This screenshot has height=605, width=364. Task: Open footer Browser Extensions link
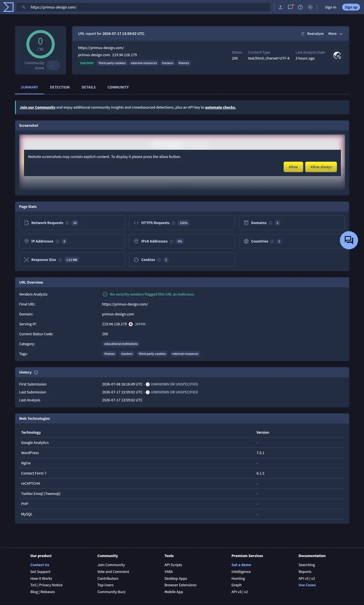tap(180, 585)
